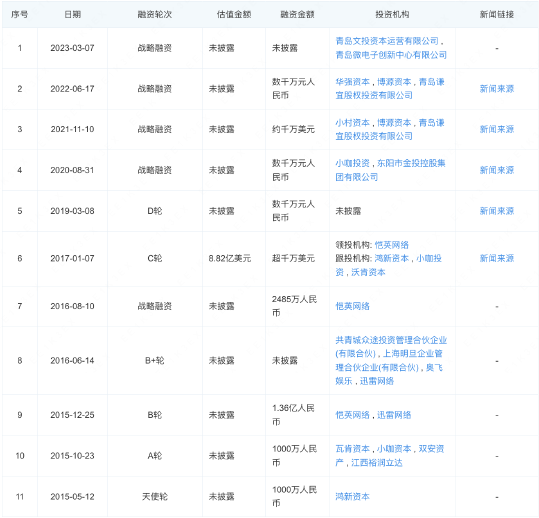This screenshot has height=518, width=539.
Task: Click amount 超千万美元
Action: 293,258
